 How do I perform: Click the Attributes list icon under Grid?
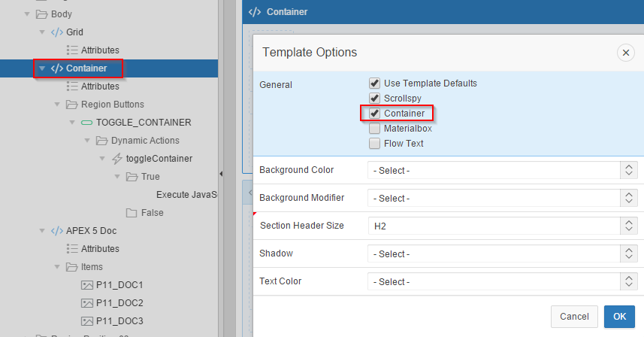pyautogui.click(x=72, y=50)
